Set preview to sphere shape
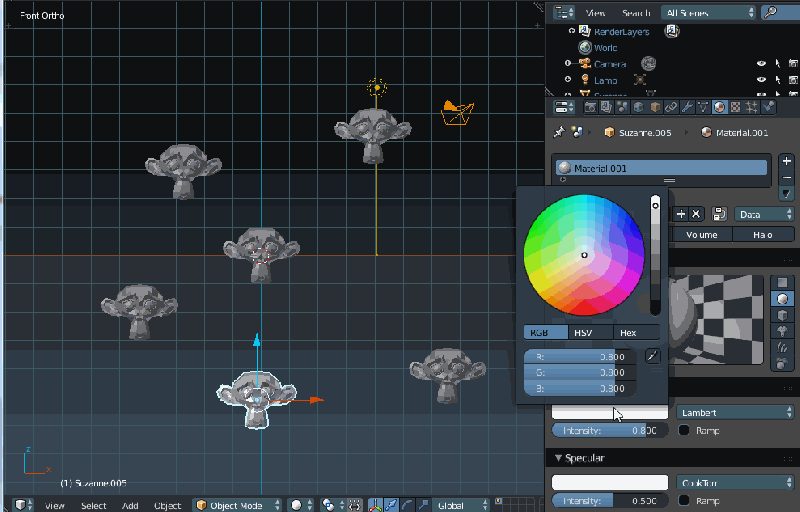 tap(782, 299)
